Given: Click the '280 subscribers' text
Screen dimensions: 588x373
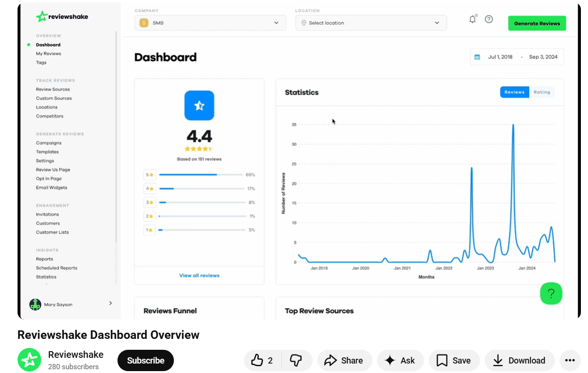Looking at the screenshot, I should coord(73,367).
